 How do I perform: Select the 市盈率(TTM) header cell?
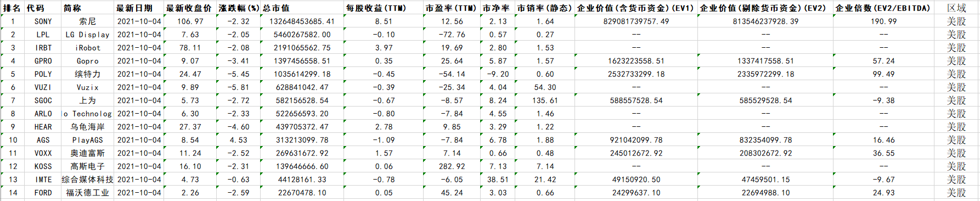[452, 8]
